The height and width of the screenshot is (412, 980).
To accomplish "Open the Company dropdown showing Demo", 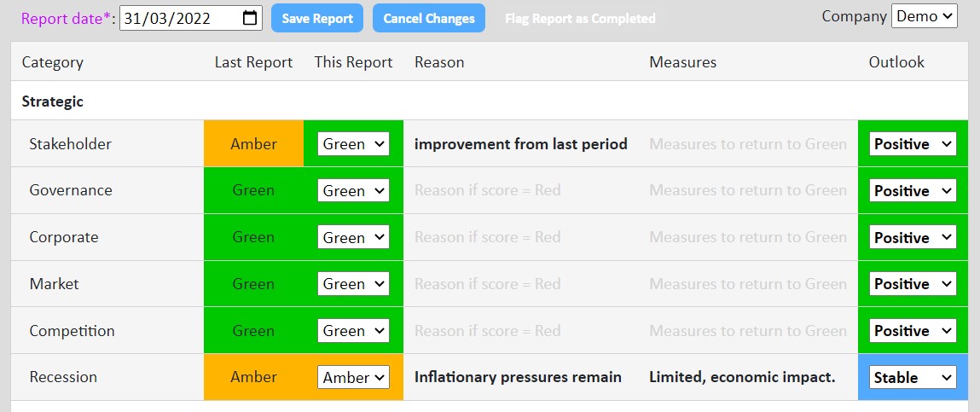I will click(925, 16).
